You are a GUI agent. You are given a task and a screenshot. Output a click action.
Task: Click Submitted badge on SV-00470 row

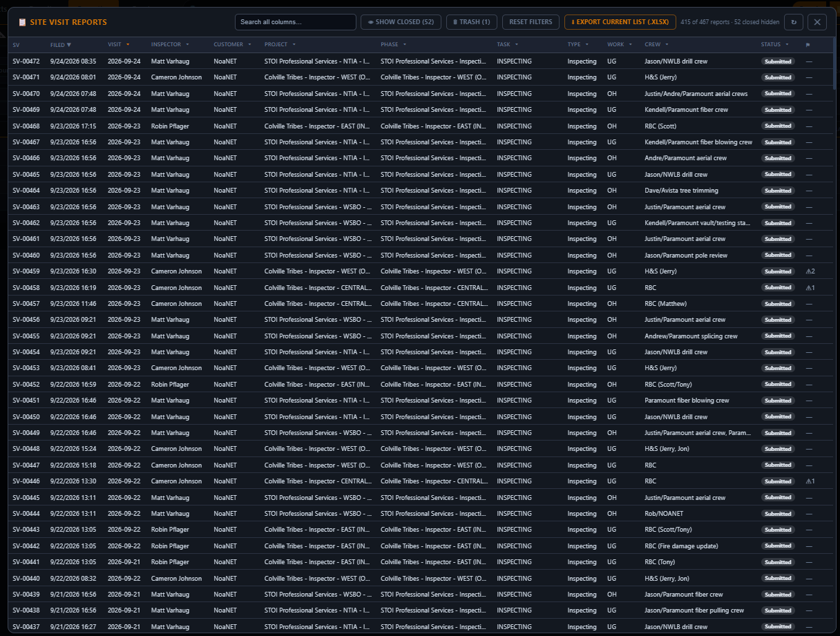point(778,94)
